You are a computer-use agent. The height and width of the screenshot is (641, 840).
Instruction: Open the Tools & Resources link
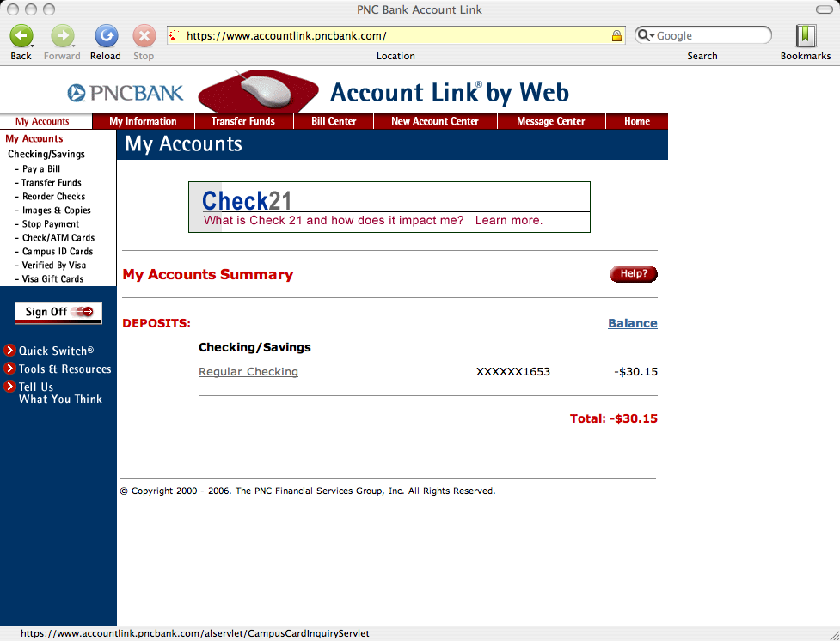point(64,369)
